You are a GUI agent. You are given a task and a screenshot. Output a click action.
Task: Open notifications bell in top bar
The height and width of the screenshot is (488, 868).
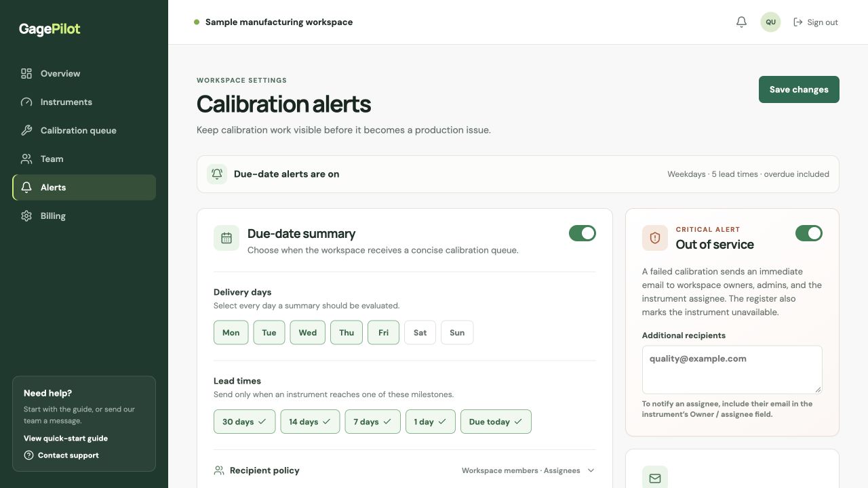(741, 22)
